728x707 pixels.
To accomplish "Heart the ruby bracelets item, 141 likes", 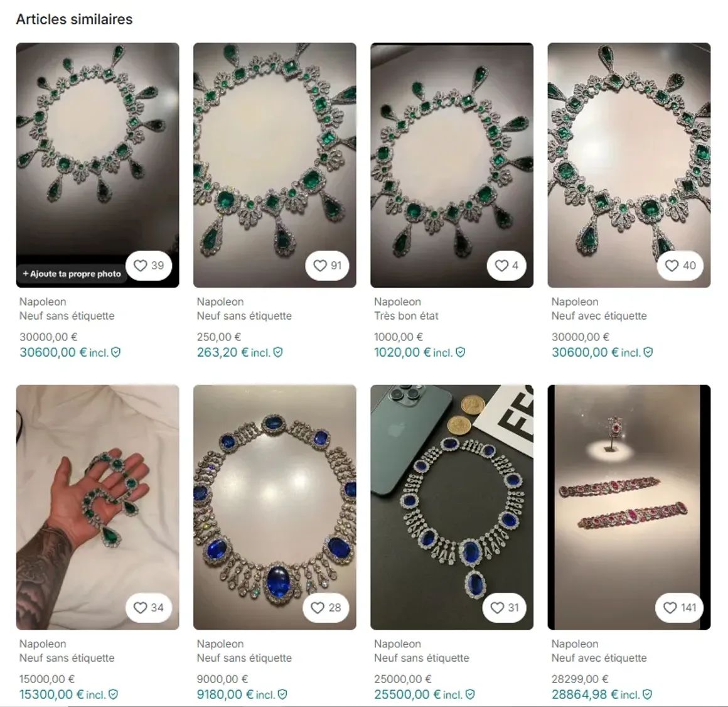I will pyautogui.click(x=679, y=608).
